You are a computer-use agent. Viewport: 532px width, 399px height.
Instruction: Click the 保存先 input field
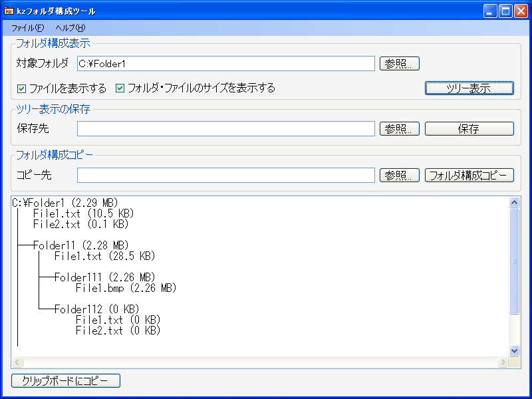(x=226, y=128)
